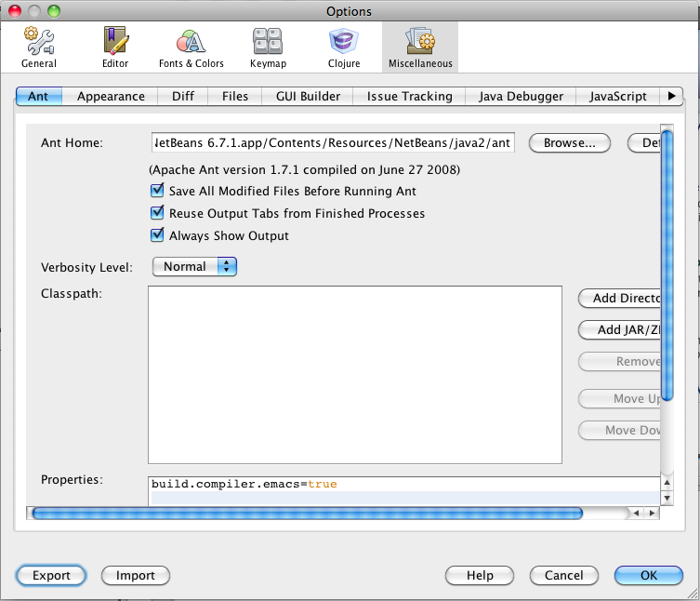This screenshot has height=601, width=700.
Task: Click the horizontal scrollbar thumb of the Ant panel
Action: (308, 514)
